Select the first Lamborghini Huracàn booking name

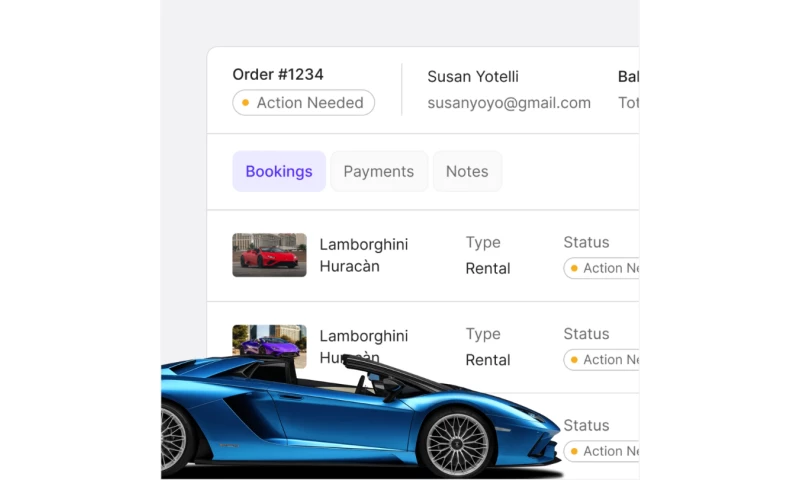pyautogui.click(x=364, y=255)
